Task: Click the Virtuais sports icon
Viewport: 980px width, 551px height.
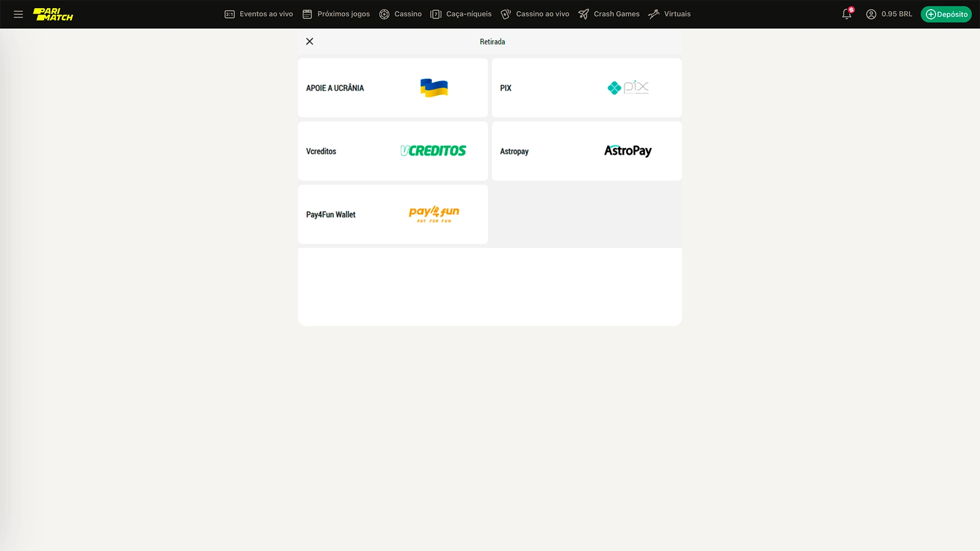Action: (654, 14)
